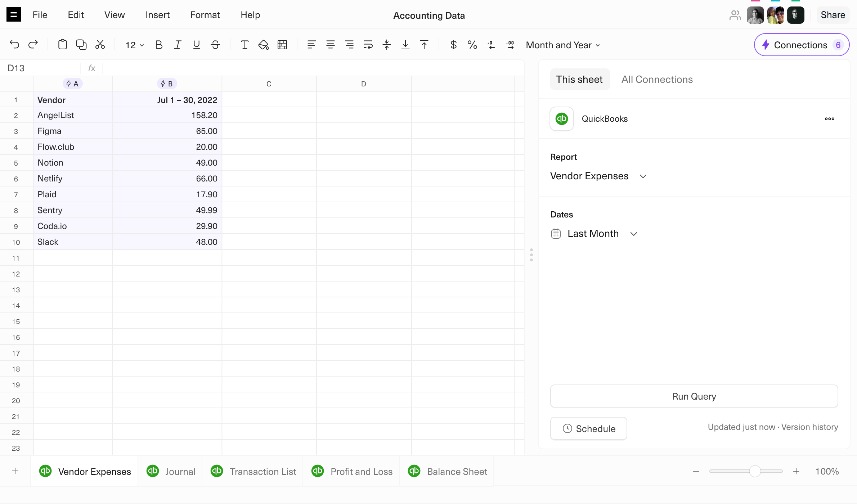
Task: Expand the Vendor Expenses report dropdown
Action: coord(598,176)
